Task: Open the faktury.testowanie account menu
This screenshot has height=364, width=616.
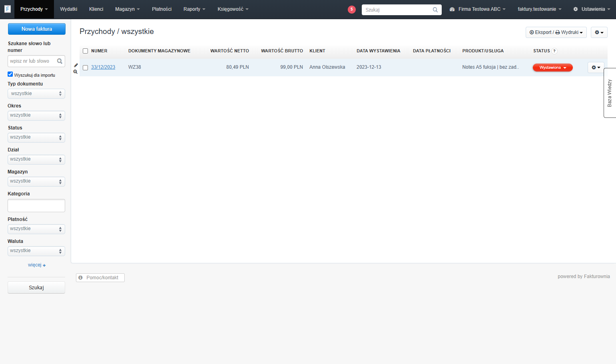Action: pyautogui.click(x=540, y=9)
